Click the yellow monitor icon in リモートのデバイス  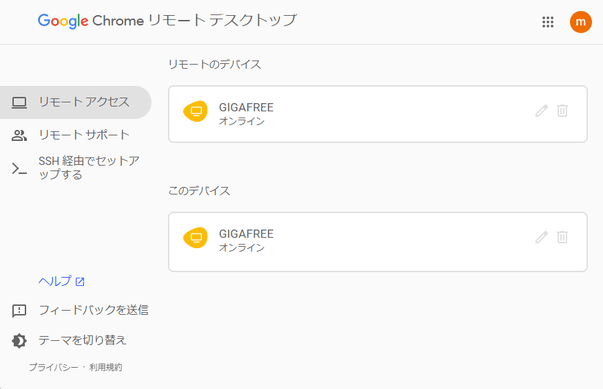coord(196,111)
